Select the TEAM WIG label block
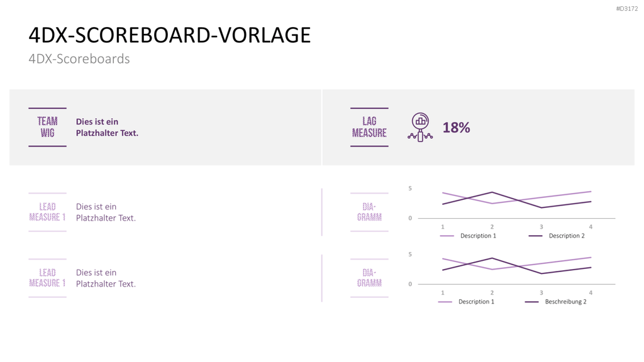Image resolution: width=644 pixels, height=362 pixels. click(47, 127)
